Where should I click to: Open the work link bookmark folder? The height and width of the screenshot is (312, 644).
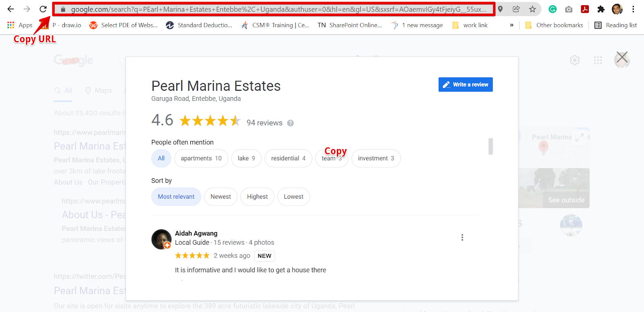click(x=470, y=25)
